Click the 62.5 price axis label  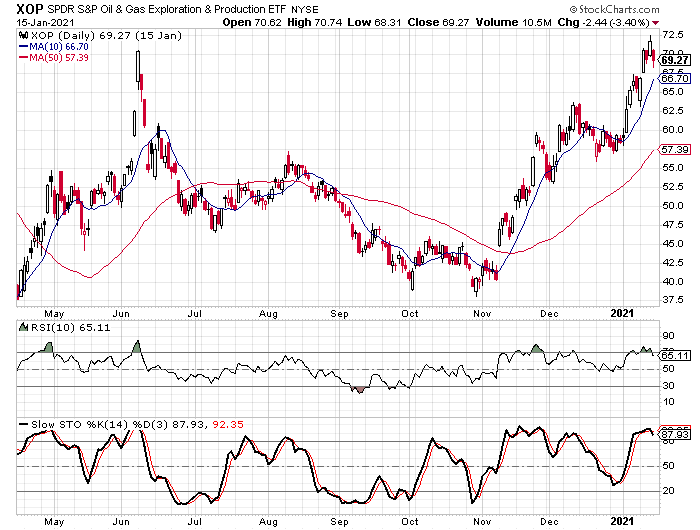point(673,111)
